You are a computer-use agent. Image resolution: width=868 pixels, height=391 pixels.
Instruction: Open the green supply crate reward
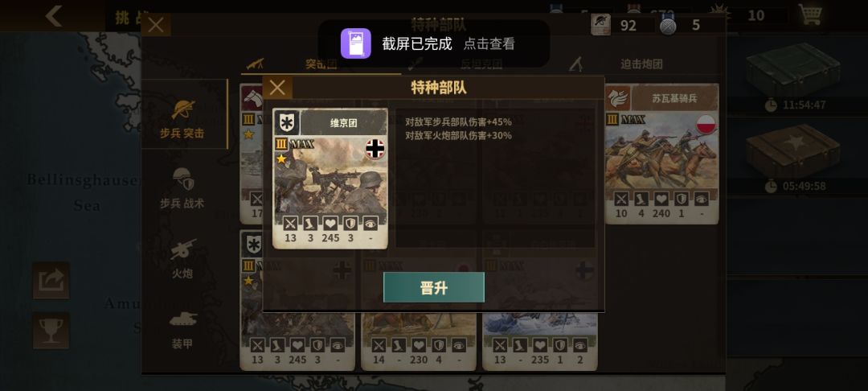tap(792, 69)
